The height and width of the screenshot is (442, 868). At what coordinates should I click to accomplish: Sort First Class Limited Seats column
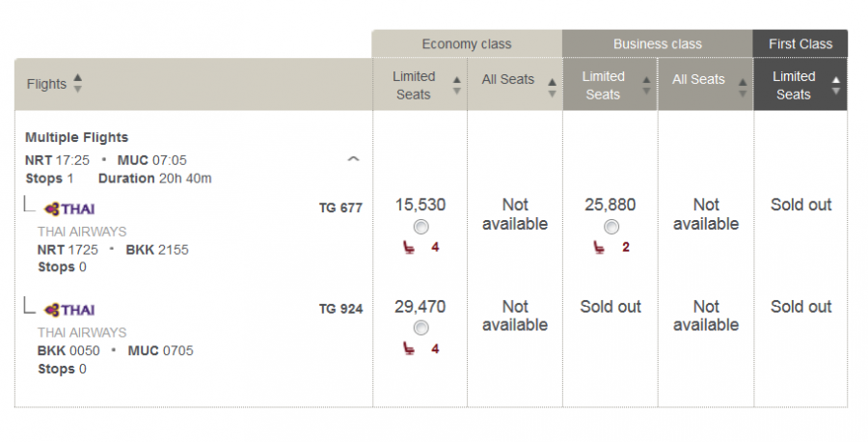click(x=836, y=86)
